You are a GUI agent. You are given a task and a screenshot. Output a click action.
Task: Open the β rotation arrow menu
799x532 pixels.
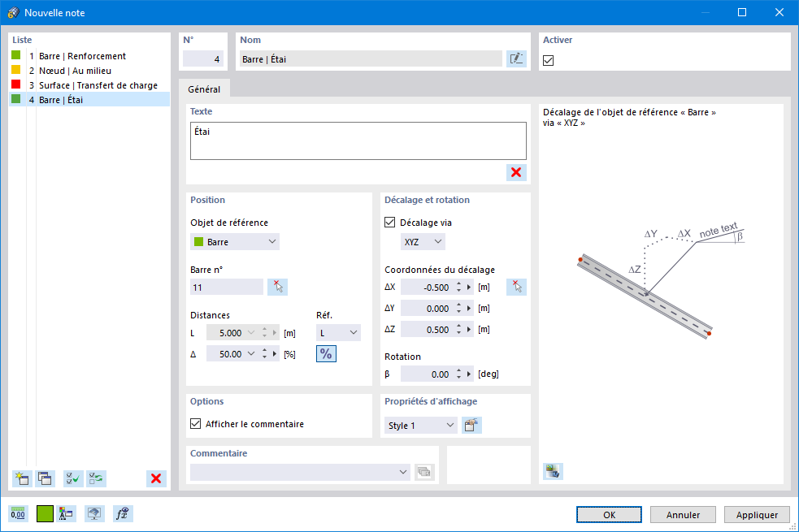click(469, 374)
